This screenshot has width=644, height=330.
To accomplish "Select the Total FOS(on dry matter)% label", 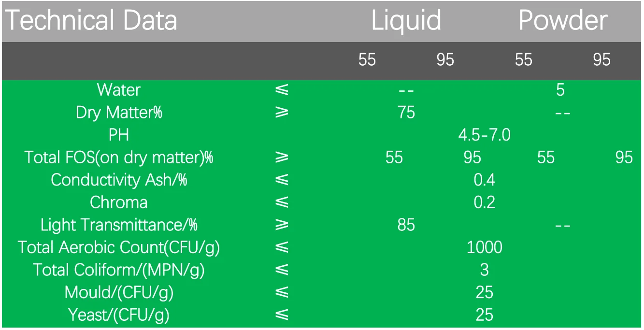I will click(x=118, y=158).
